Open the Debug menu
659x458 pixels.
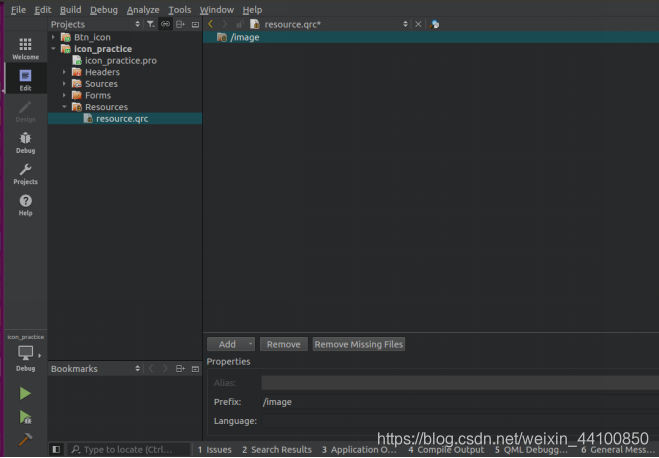pyautogui.click(x=104, y=10)
